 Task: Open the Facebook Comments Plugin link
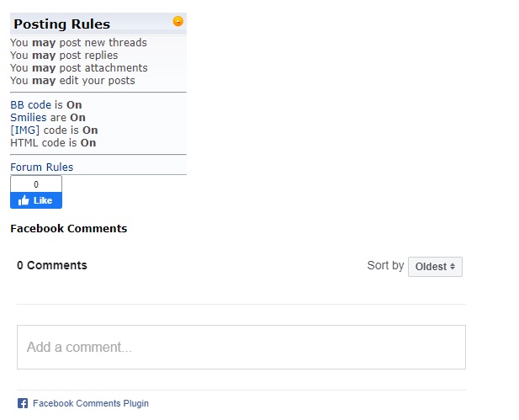point(90,403)
